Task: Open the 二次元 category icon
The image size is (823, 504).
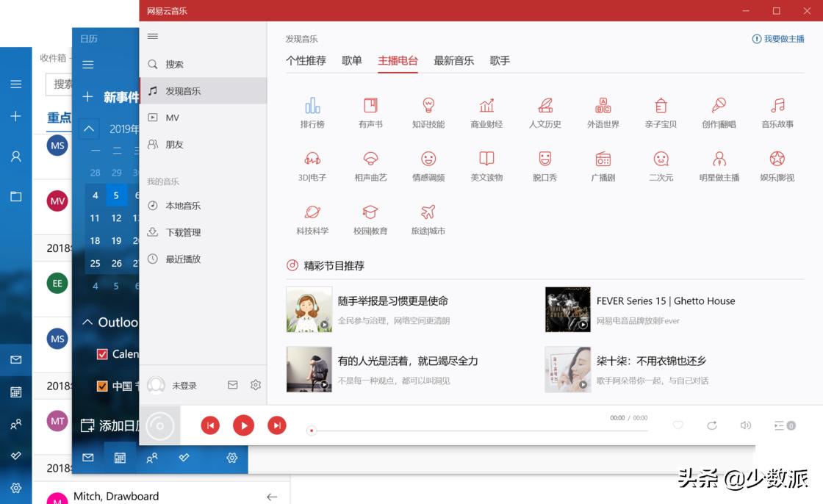Action: click(661, 164)
